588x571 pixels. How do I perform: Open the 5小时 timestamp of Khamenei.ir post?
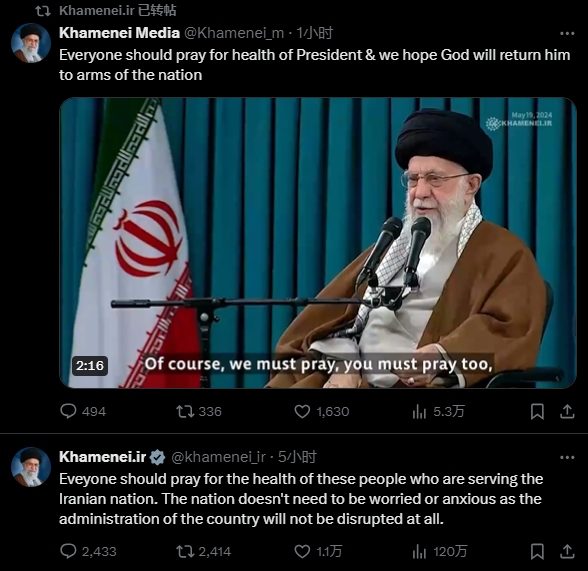(x=297, y=457)
